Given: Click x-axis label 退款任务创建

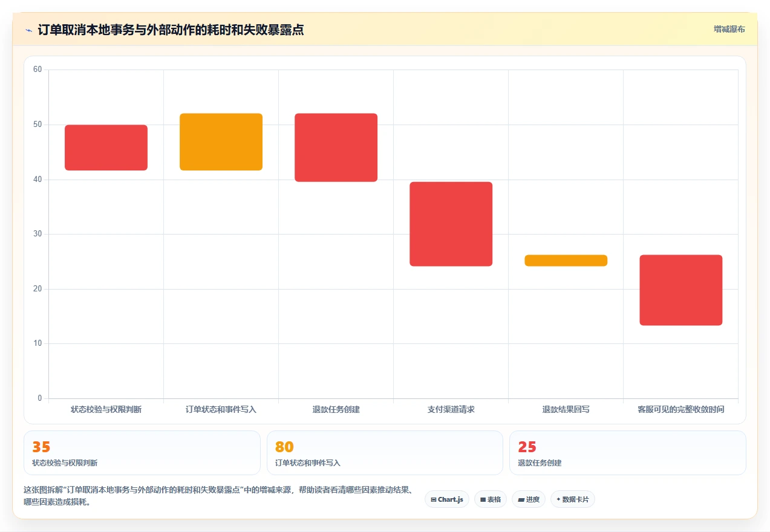Looking at the screenshot, I should 336,409.
